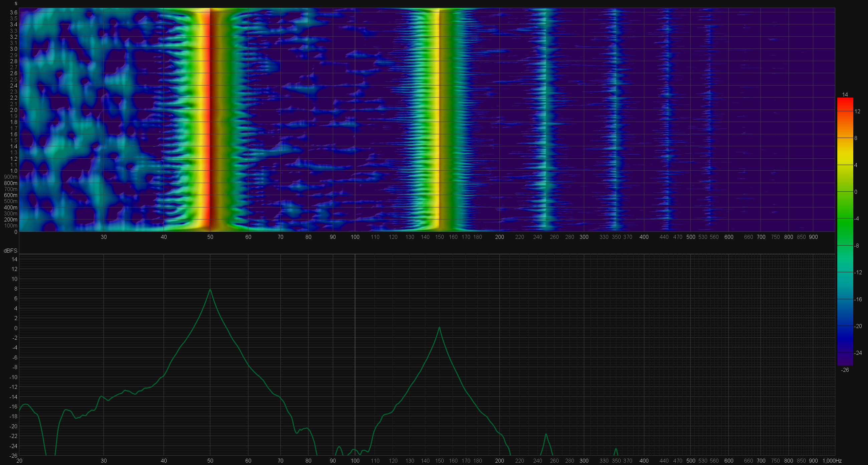Click the '-10' label on the dBFS axis

pos(13,377)
